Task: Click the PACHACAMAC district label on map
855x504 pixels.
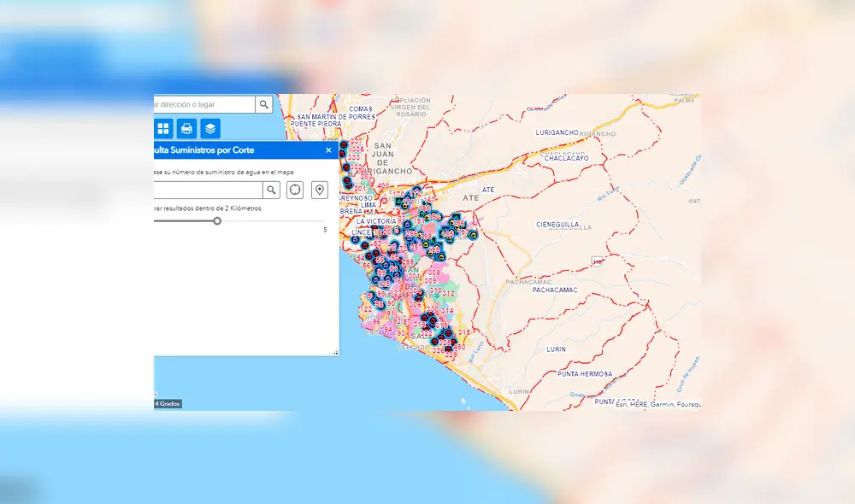Action: 555,290
